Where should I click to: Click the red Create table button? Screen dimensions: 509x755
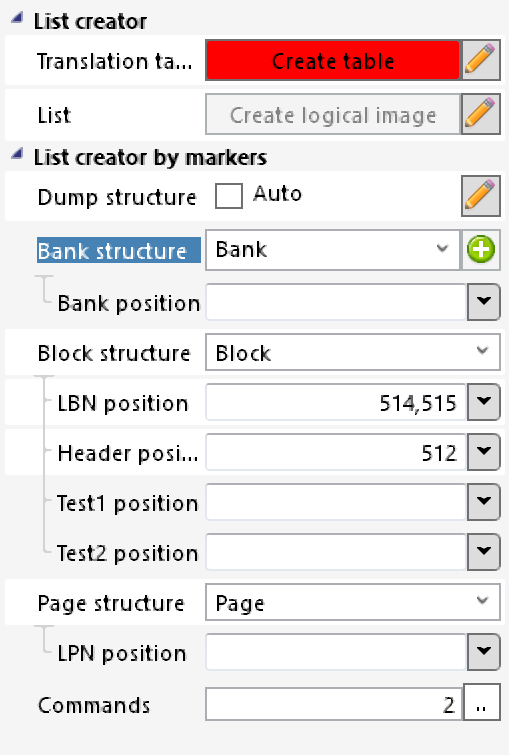[333, 61]
